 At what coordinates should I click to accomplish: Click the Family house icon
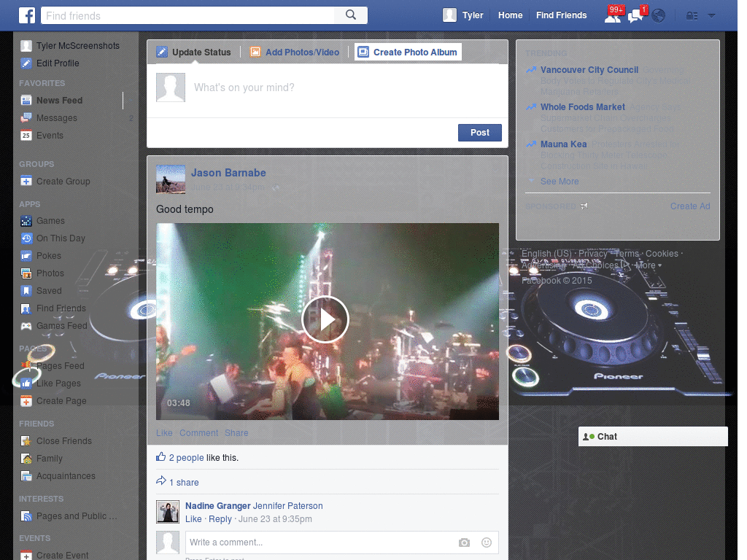click(26, 459)
